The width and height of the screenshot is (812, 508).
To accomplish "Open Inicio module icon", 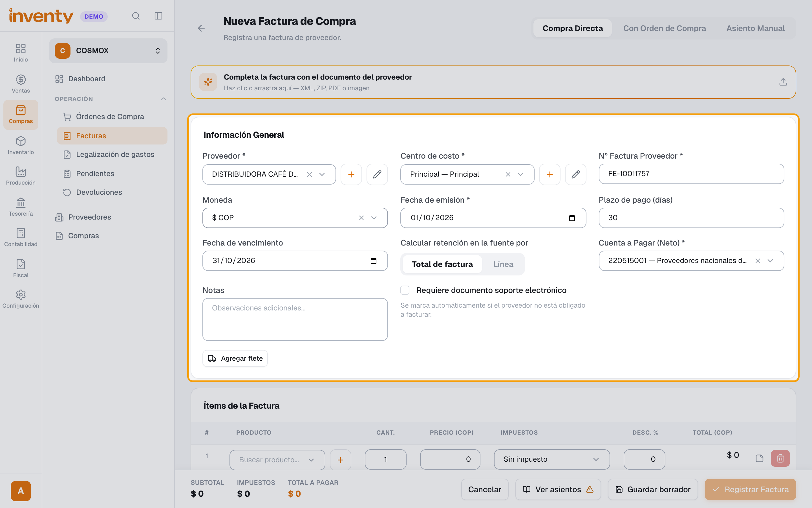I will pyautogui.click(x=21, y=53).
